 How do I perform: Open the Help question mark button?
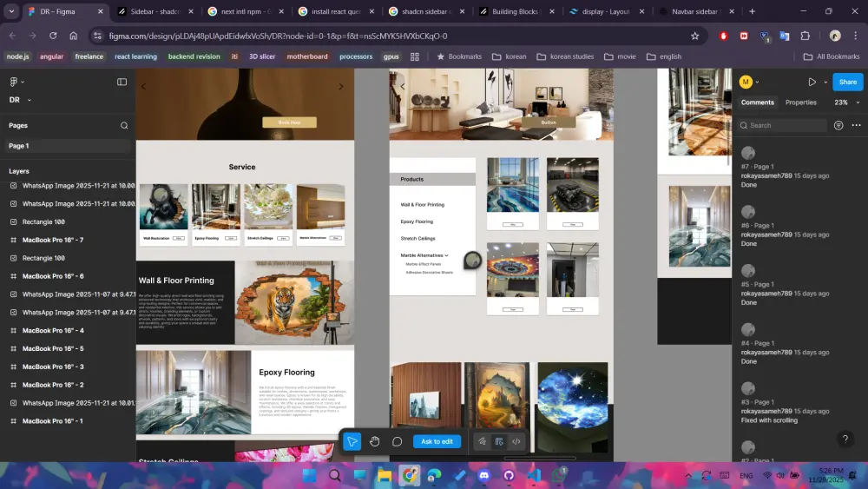(845, 439)
